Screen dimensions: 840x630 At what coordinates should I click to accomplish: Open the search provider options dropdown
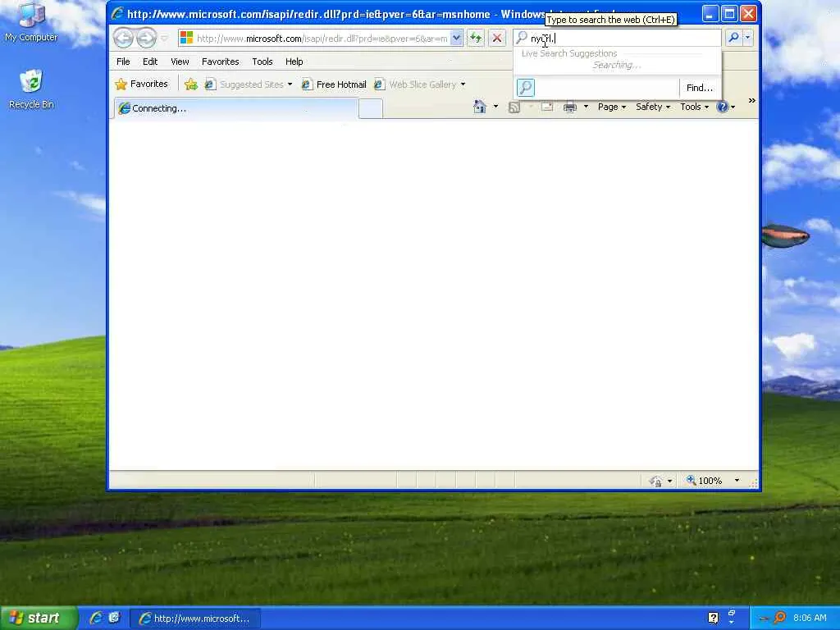[748, 38]
